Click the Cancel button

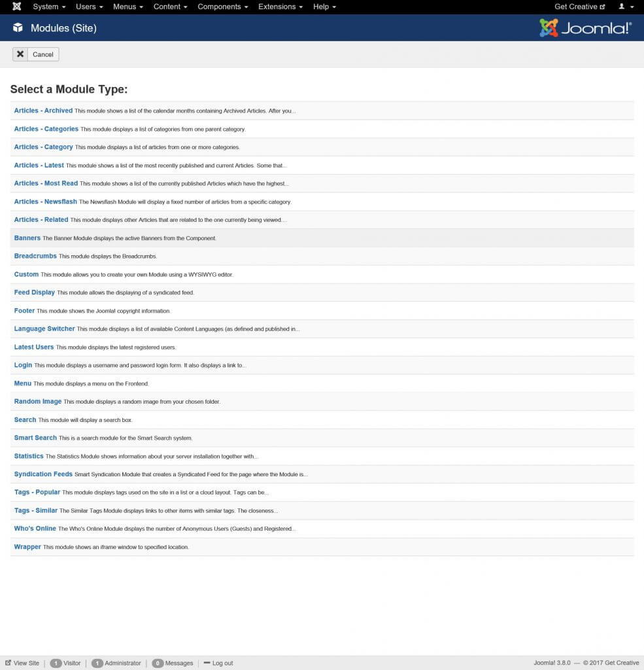click(35, 54)
